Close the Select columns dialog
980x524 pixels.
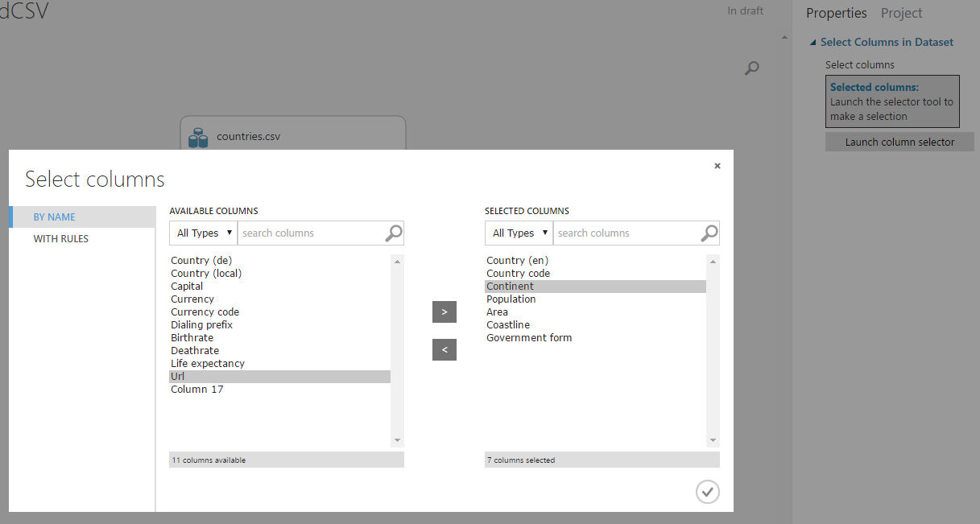pos(717,166)
